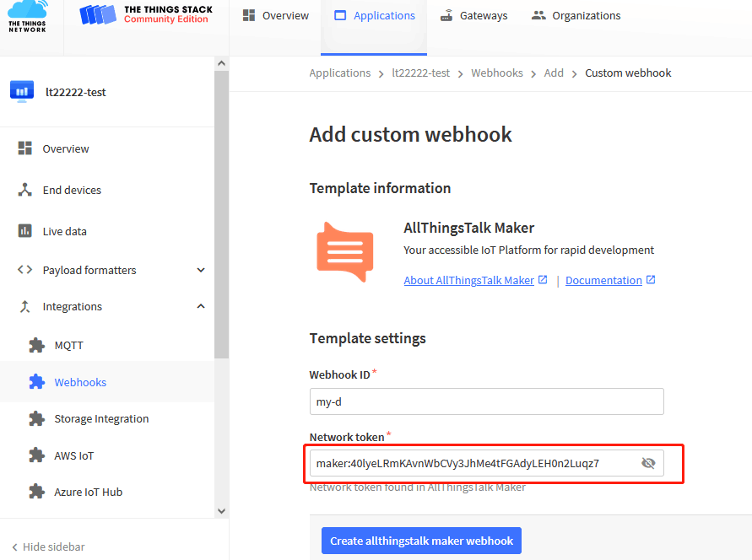Click Add in the breadcrumb
Image resolution: width=752 pixels, height=560 pixels.
click(x=554, y=73)
